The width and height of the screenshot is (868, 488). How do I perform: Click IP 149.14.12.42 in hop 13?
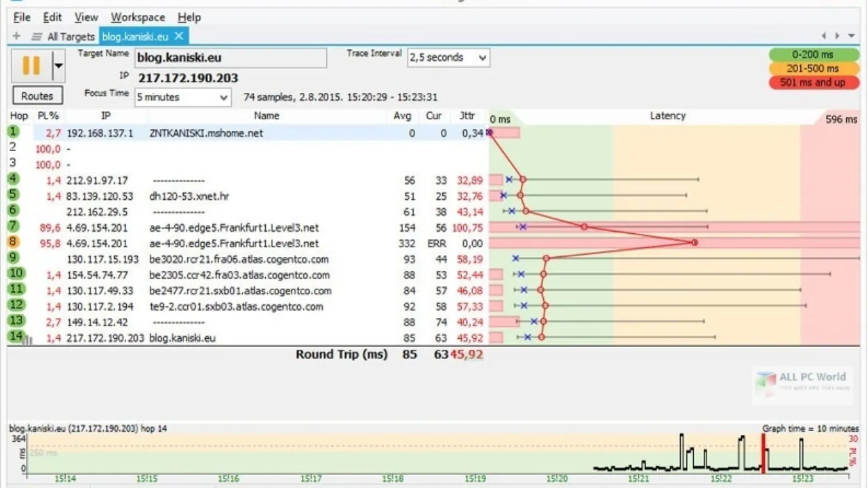pyautogui.click(x=97, y=323)
